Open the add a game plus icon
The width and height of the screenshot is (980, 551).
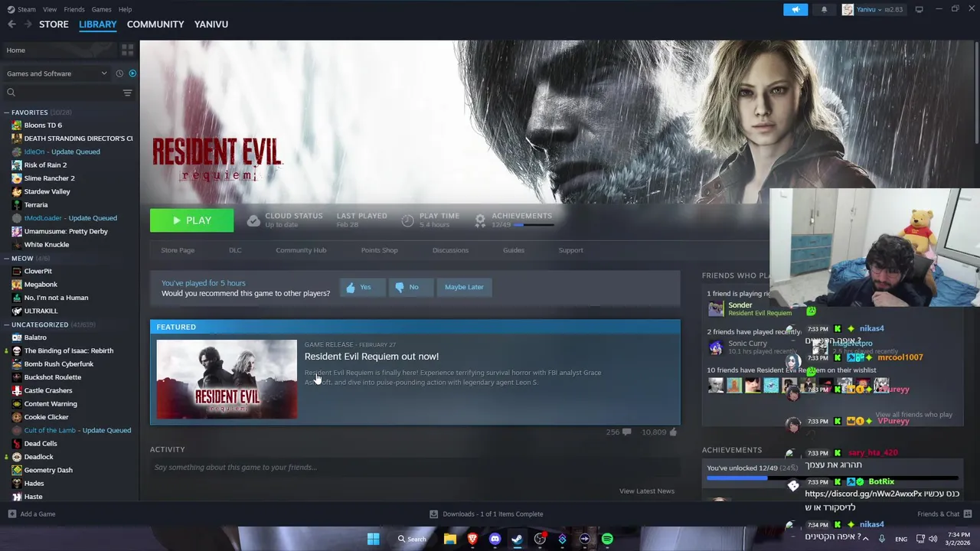(11, 514)
